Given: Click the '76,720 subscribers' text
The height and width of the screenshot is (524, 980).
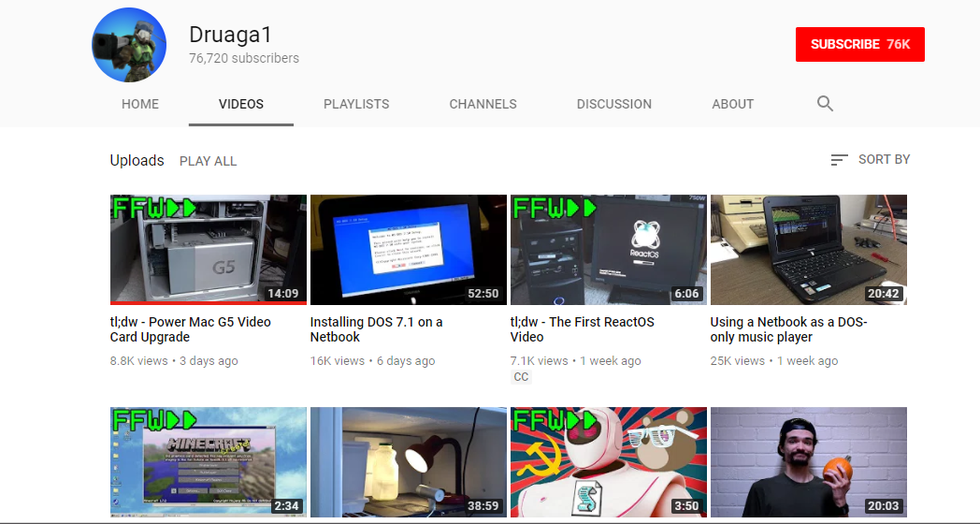Looking at the screenshot, I should pyautogui.click(x=244, y=58).
